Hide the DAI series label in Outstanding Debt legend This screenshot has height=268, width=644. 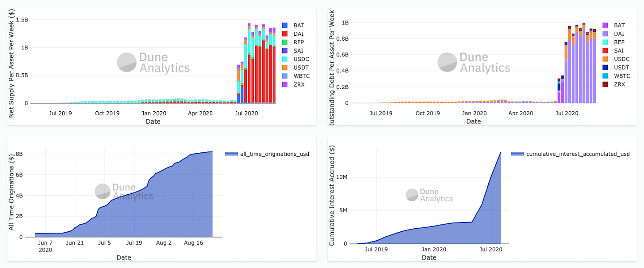(x=619, y=34)
